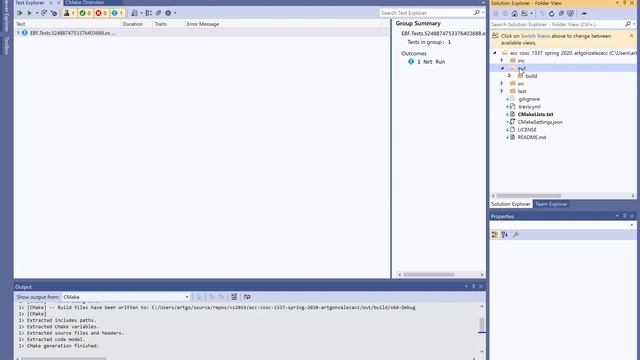The width and height of the screenshot is (640, 360).
Task: Open README.md file
Action: pyautogui.click(x=532, y=138)
